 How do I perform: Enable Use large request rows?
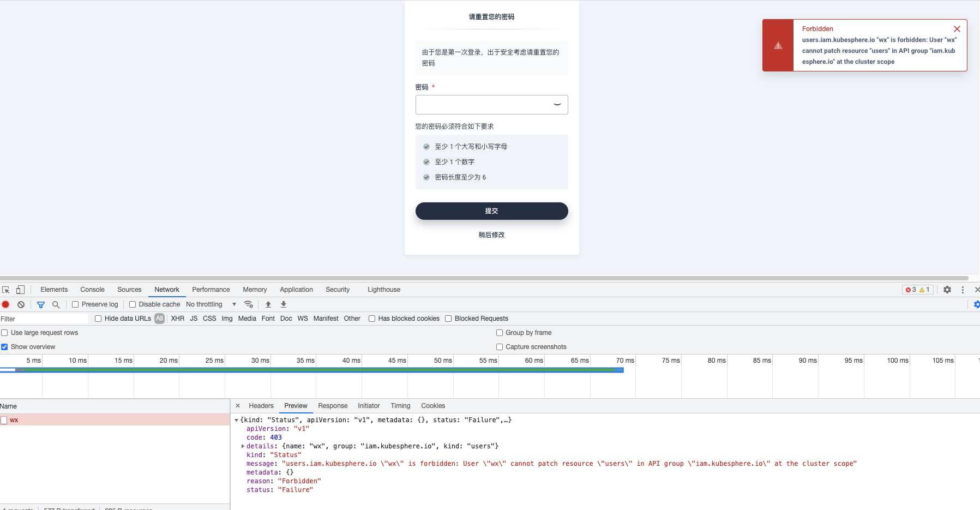click(x=4, y=333)
